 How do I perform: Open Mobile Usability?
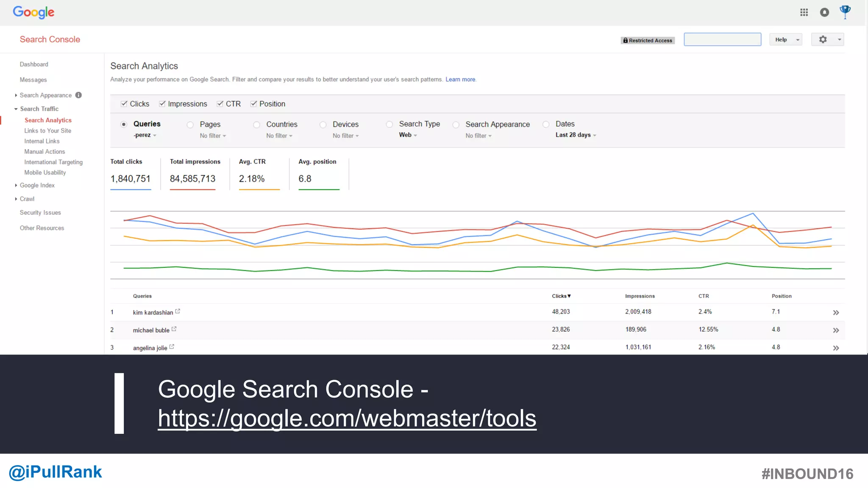[45, 172]
